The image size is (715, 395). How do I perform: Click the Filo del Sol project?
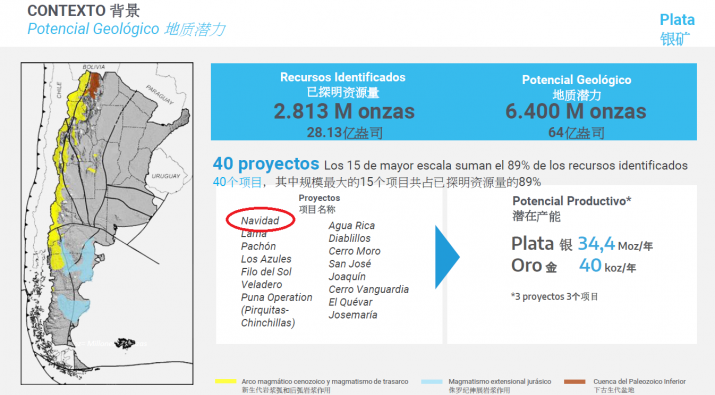[266, 272]
